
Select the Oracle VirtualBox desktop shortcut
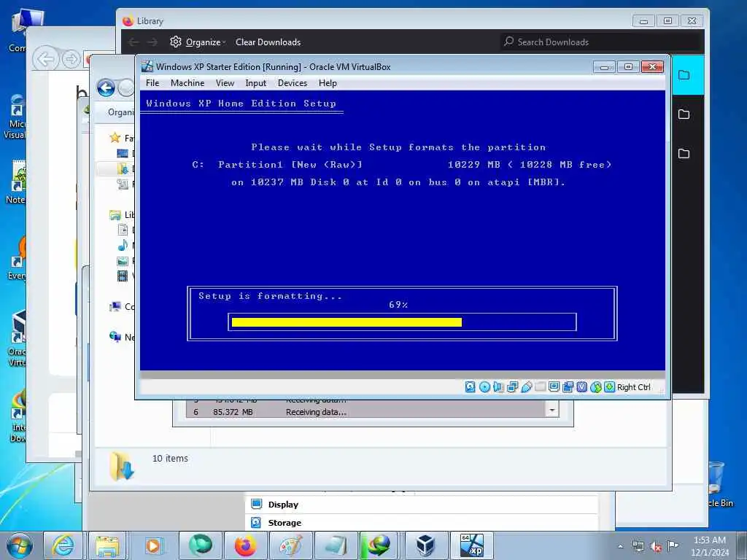click(x=18, y=338)
